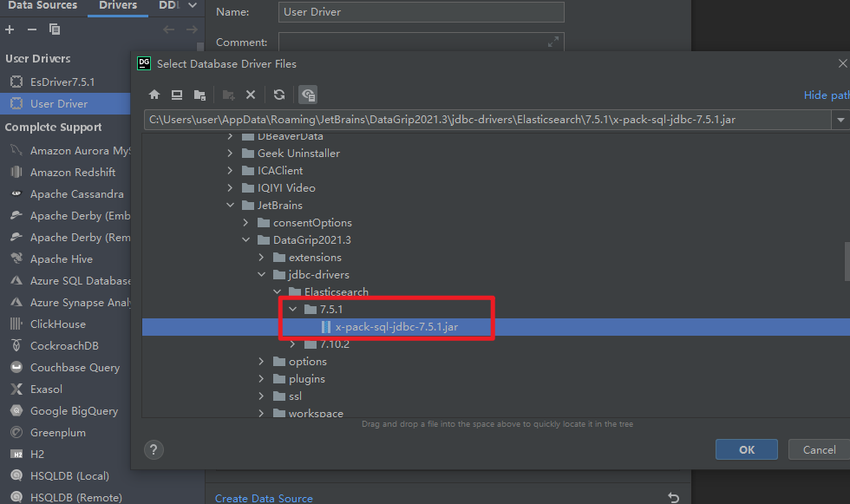Collapse the 7.5.1 folder
Image resolution: width=850 pixels, height=504 pixels.
(293, 310)
